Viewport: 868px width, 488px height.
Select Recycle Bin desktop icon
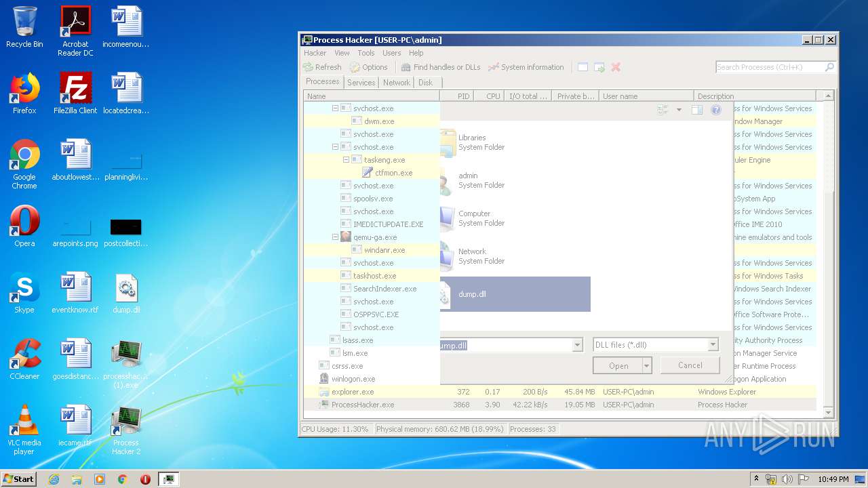(x=24, y=28)
